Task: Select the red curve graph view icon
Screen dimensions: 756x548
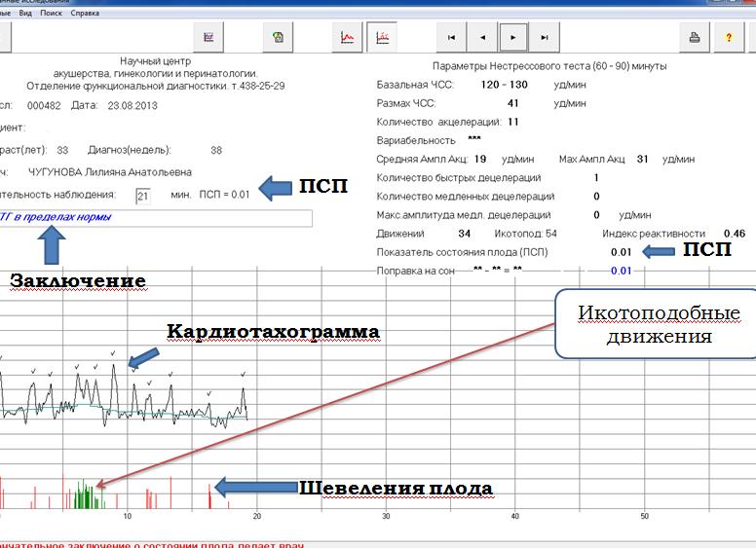Action: (x=348, y=38)
